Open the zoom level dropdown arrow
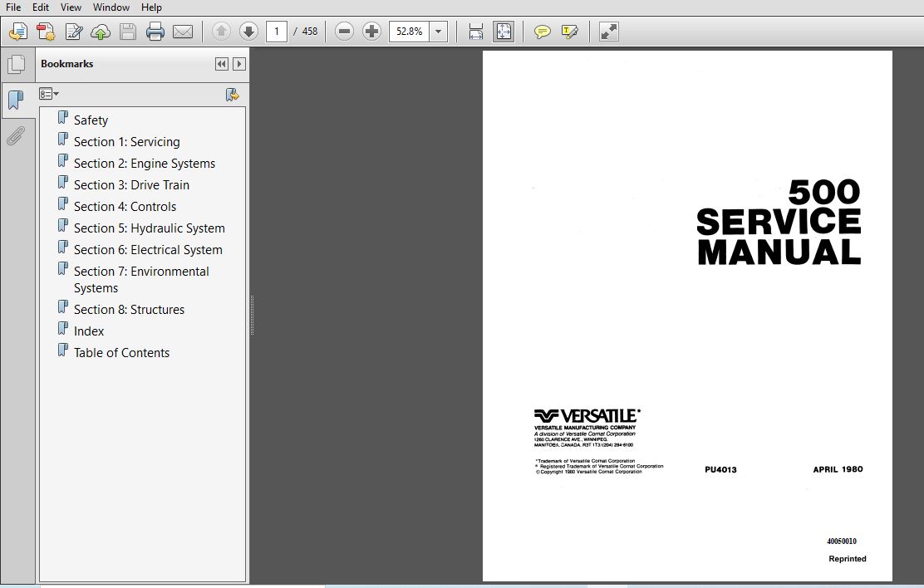This screenshot has height=588, width=924. (x=439, y=32)
